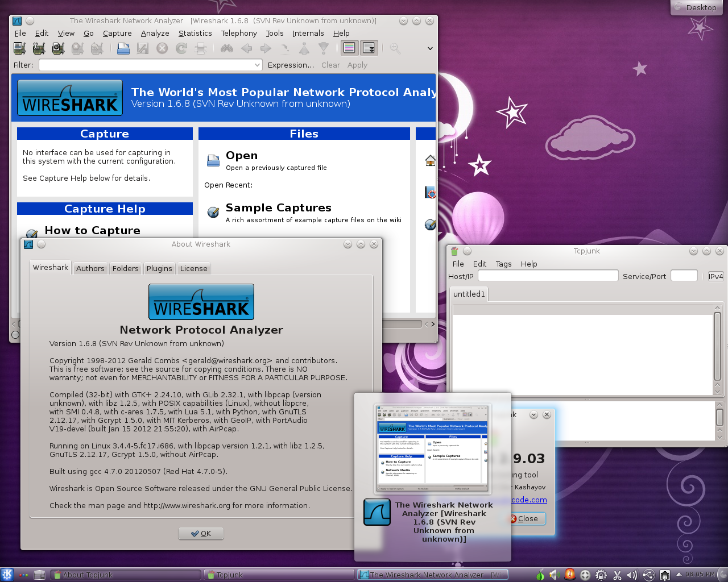Open the Internals menu

click(308, 34)
